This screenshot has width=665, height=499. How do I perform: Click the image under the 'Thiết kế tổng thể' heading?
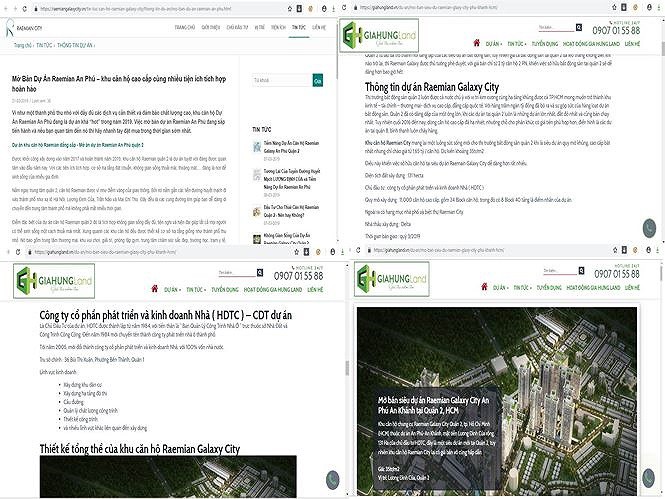coord(168,477)
